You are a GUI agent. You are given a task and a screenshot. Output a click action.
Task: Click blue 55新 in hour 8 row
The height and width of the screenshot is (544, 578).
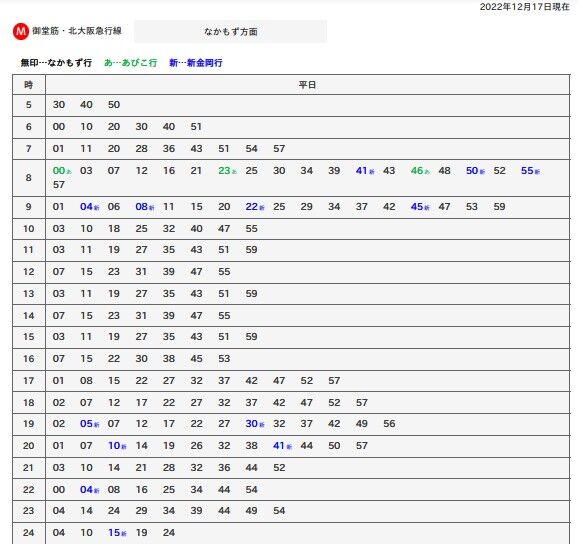530,171
